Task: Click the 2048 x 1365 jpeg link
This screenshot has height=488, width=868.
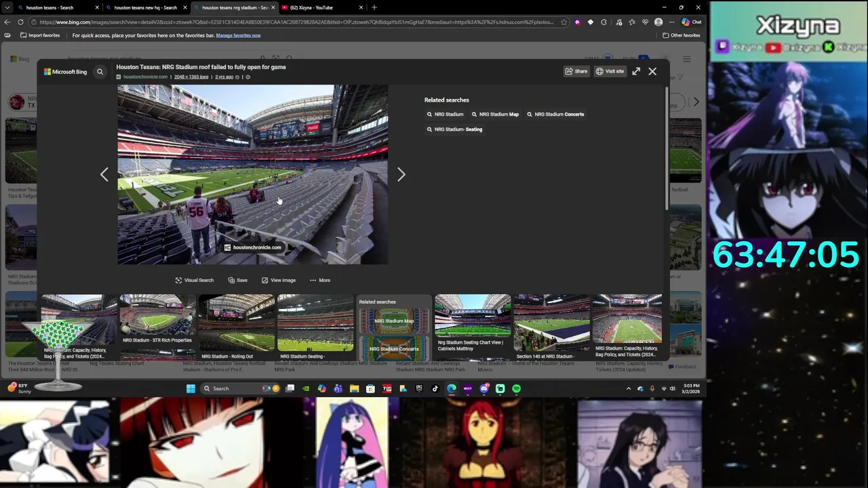Action: (x=191, y=77)
